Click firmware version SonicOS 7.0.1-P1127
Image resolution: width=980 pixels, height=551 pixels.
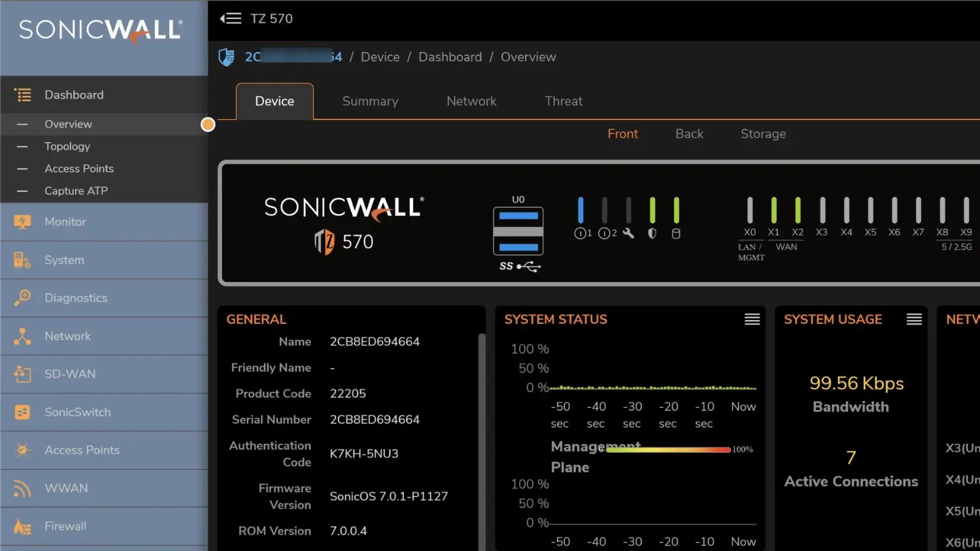click(x=389, y=497)
